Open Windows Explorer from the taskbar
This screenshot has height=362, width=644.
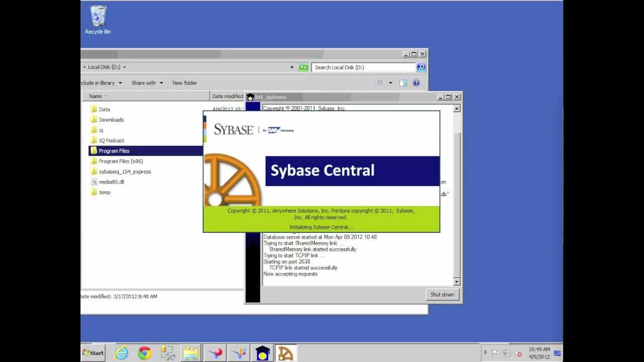191,353
